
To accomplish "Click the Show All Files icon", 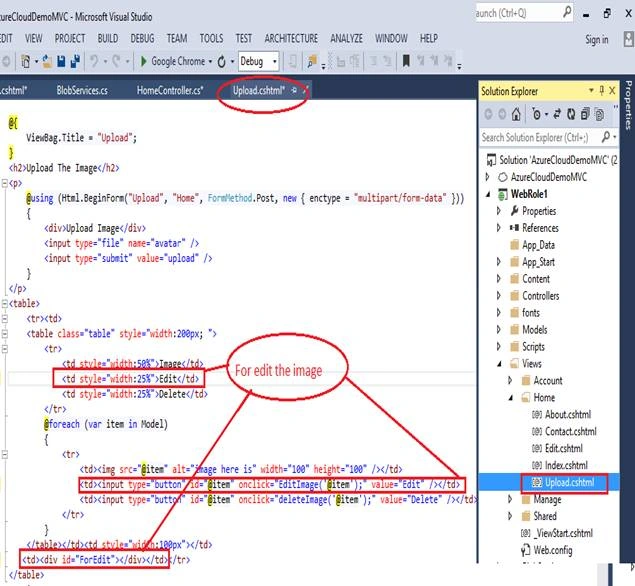I will [600, 115].
